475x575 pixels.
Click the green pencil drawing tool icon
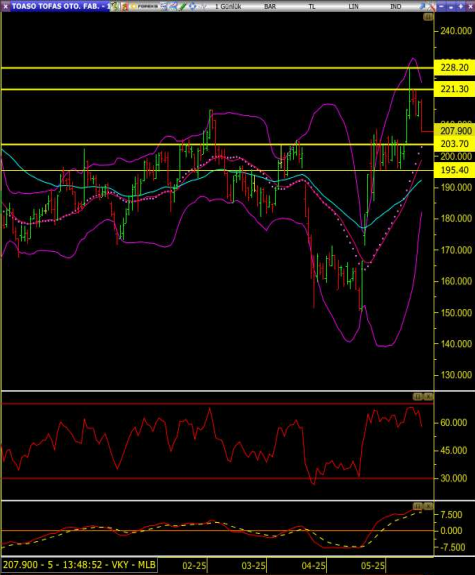click(x=182, y=6)
